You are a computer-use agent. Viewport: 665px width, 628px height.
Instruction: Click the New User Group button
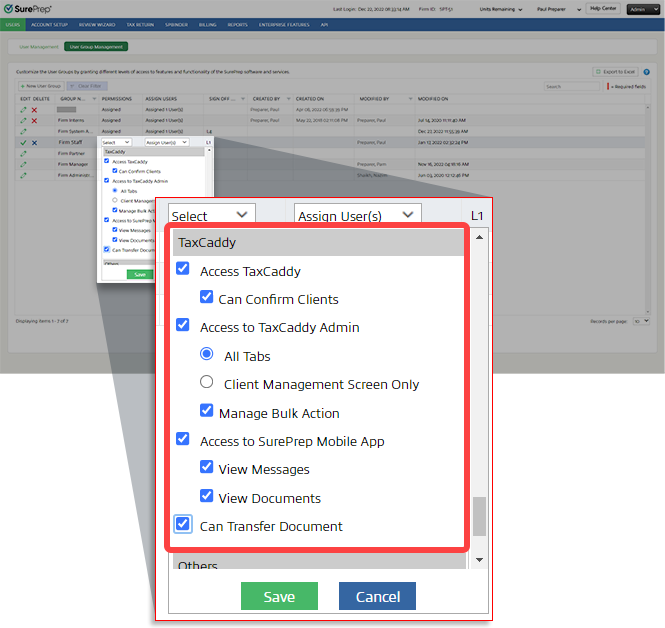click(x=41, y=86)
